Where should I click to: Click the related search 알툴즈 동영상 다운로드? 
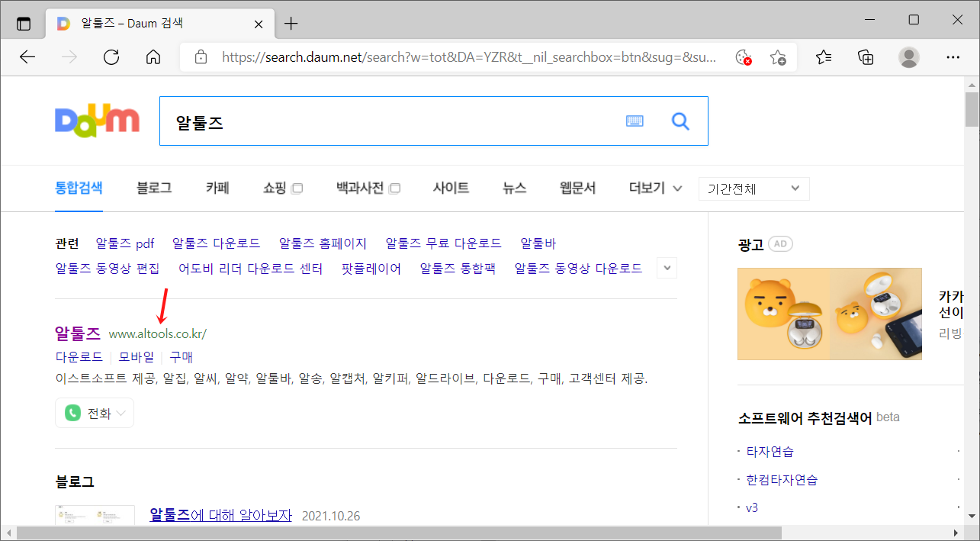click(x=578, y=268)
